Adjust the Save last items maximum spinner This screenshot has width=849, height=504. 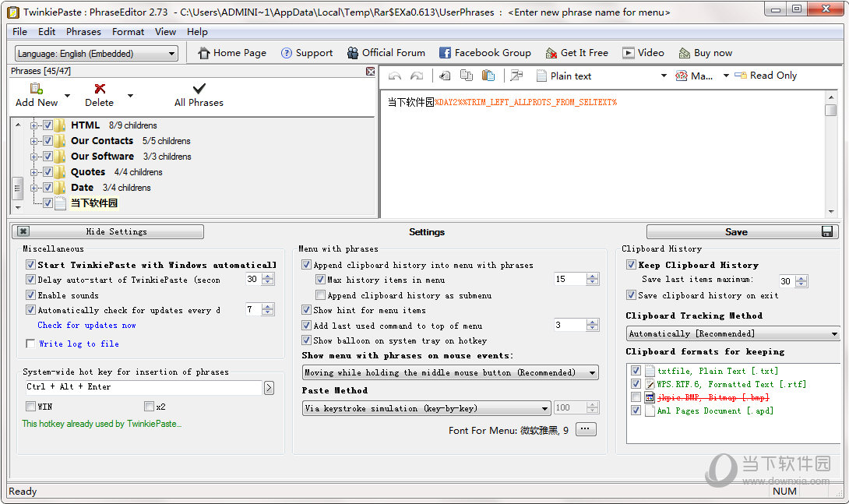click(802, 281)
